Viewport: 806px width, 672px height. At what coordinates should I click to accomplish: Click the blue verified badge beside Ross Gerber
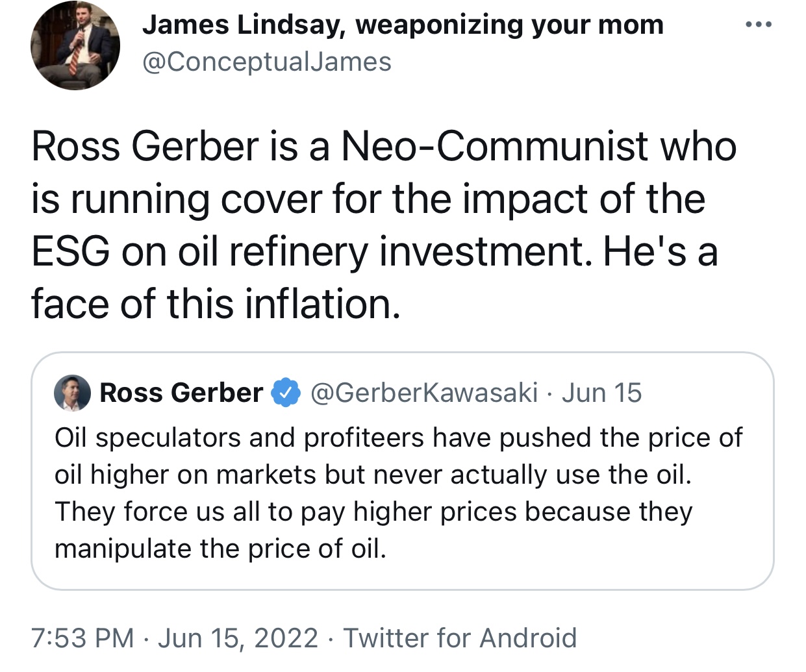[286, 393]
